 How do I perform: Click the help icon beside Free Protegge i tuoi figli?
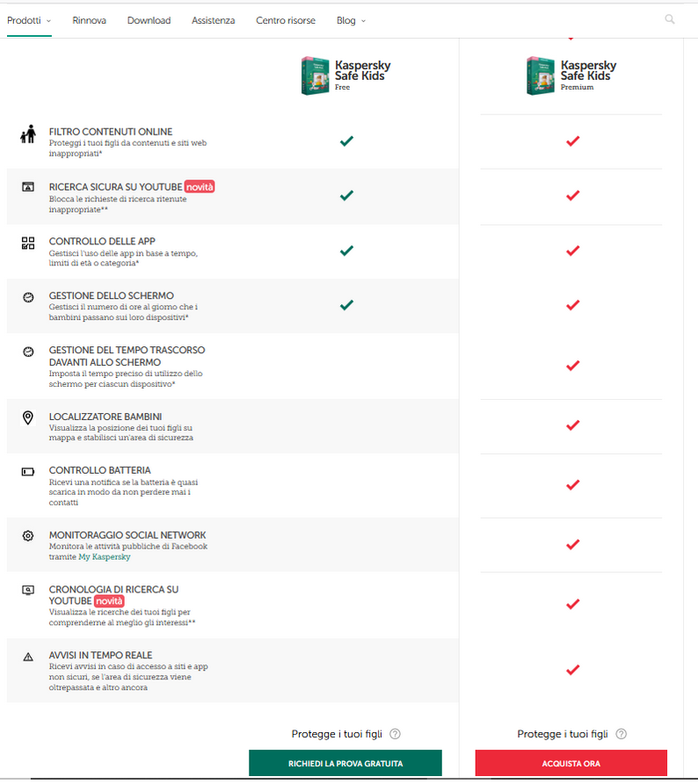[395, 734]
